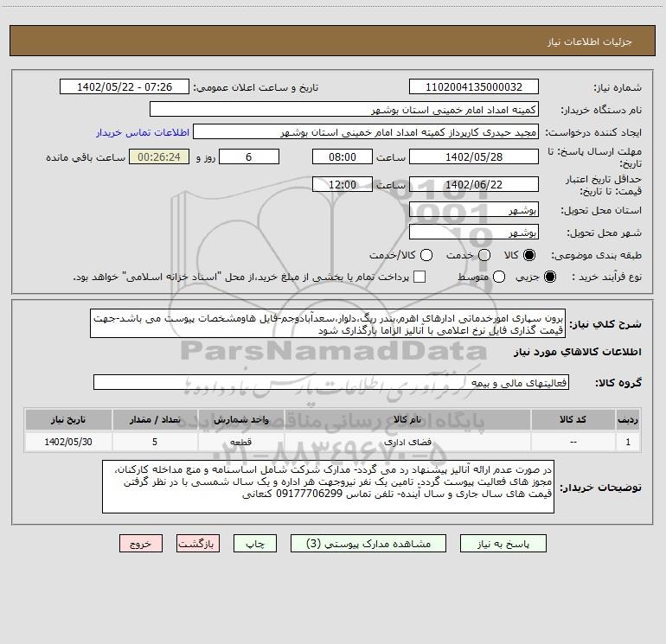666x644 pixels.
Task: Click the response deadline date 1402/05/28
Action: [x=474, y=156]
